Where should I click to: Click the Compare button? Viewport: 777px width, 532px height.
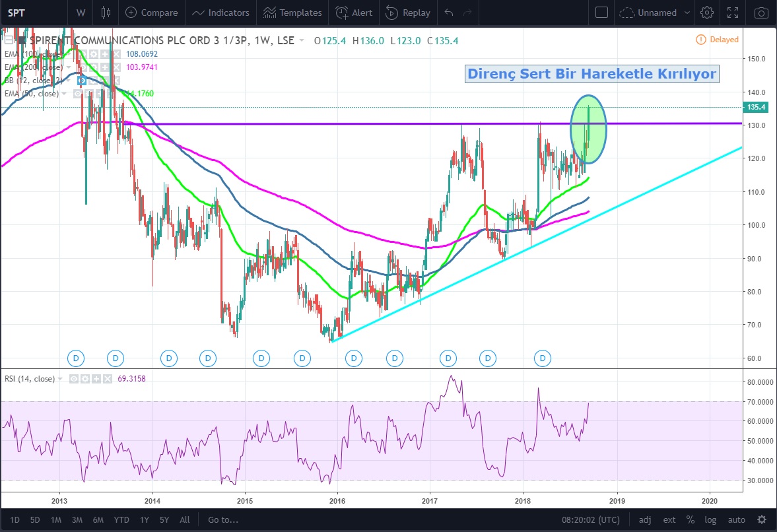(x=152, y=13)
